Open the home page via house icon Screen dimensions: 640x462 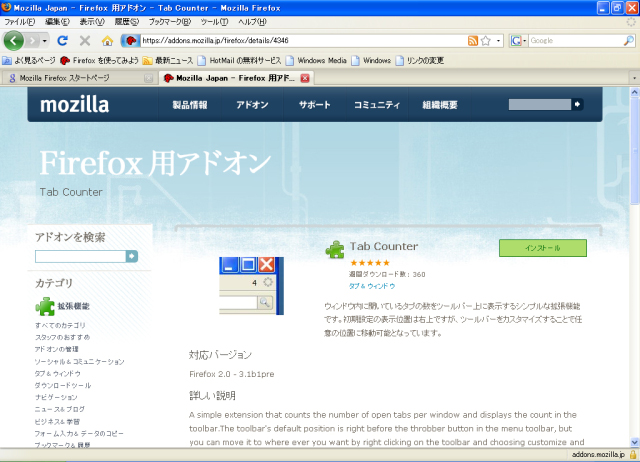[107, 40]
